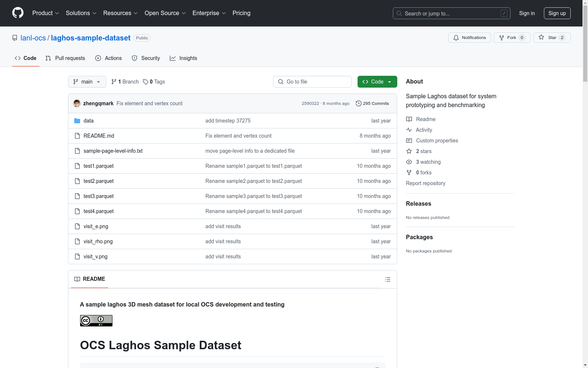Open the green Code dropdown button
The image size is (588, 368).
pos(377,82)
